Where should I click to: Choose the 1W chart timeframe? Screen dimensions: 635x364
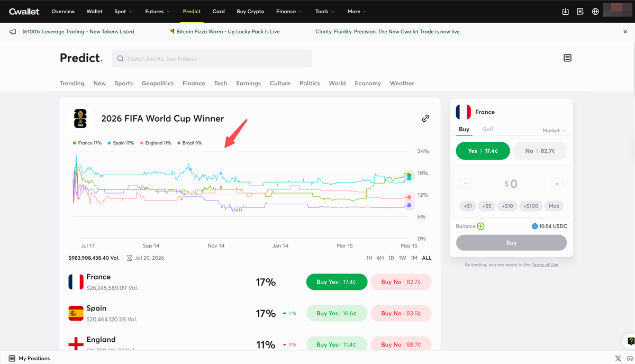402,258
